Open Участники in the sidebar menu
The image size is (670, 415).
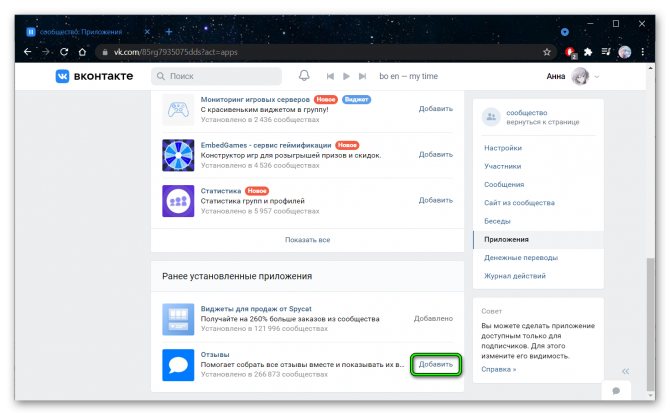click(502, 166)
